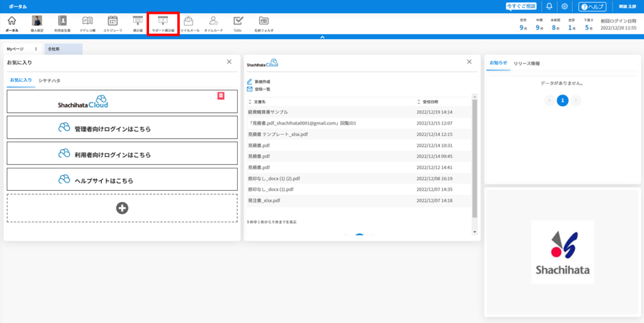Open the スケジューラ calendar icon
The width and height of the screenshot is (644, 323).
(x=113, y=24)
